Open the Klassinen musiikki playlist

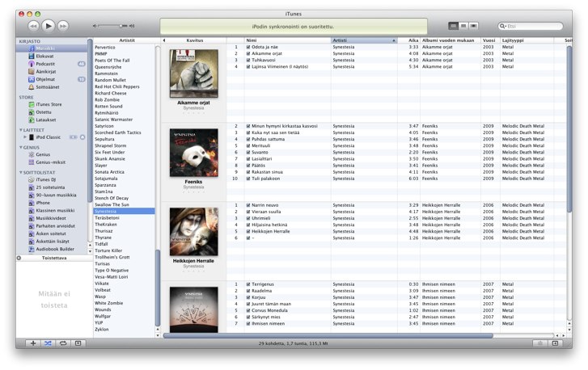tap(55, 211)
